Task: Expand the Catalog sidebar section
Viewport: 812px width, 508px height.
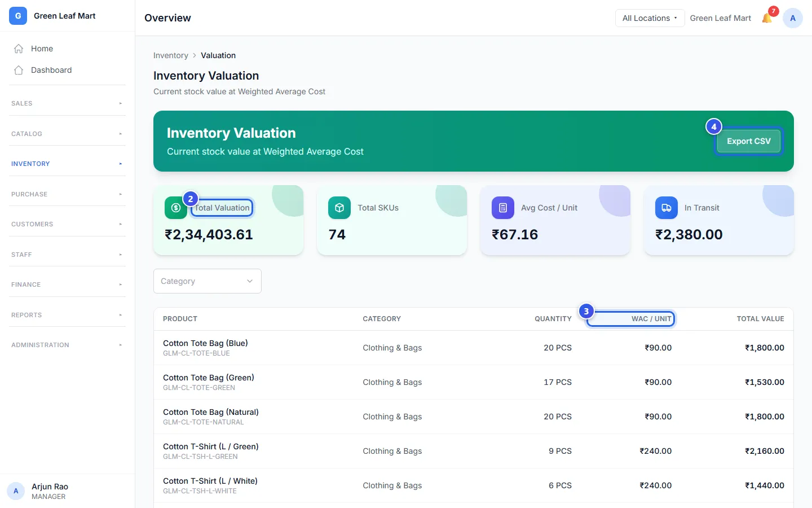Action: pyautogui.click(x=67, y=134)
